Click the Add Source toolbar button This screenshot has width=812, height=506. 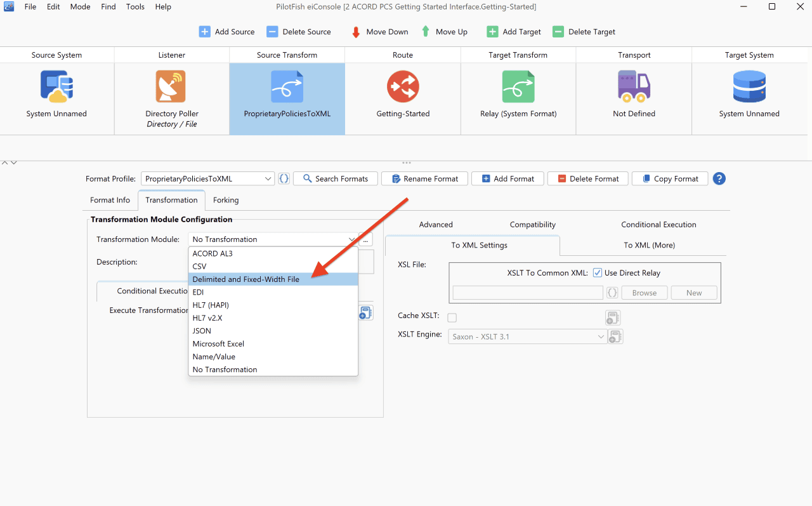point(226,32)
